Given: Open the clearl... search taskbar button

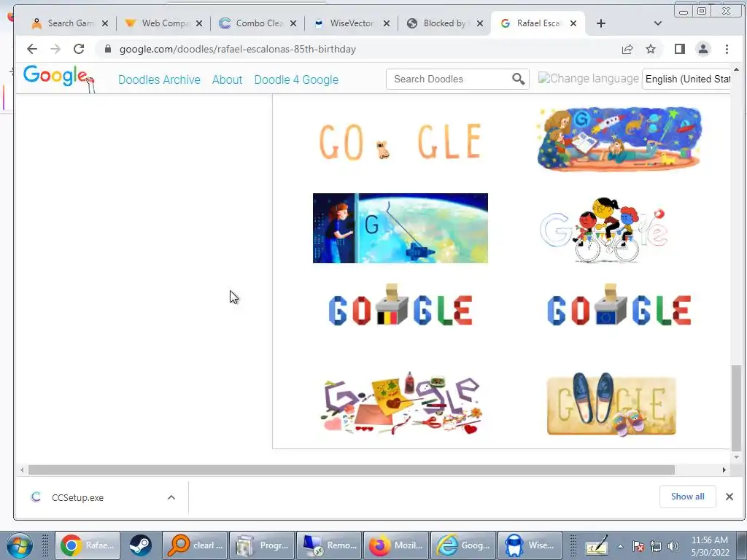Looking at the screenshot, I should click(x=195, y=545).
